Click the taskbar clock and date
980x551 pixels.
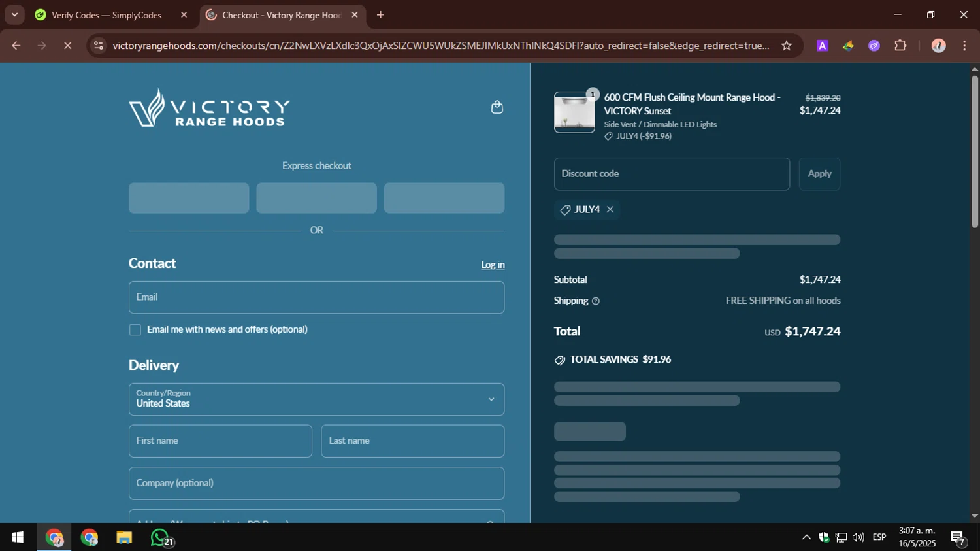(x=917, y=537)
